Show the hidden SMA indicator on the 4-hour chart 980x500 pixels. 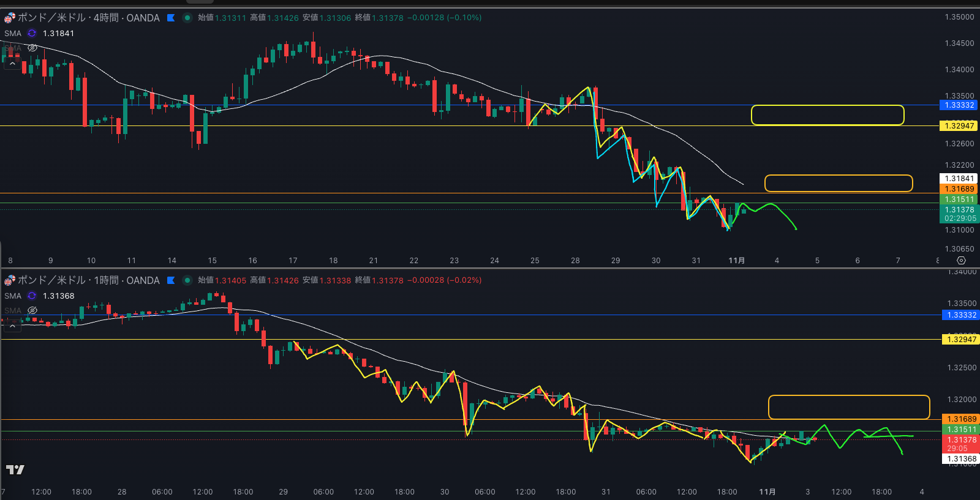(x=32, y=48)
